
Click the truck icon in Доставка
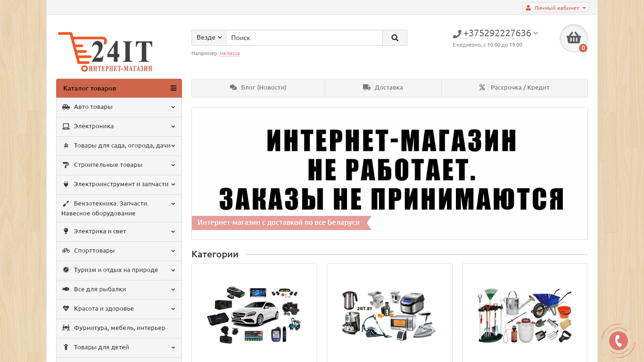click(366, 88)
